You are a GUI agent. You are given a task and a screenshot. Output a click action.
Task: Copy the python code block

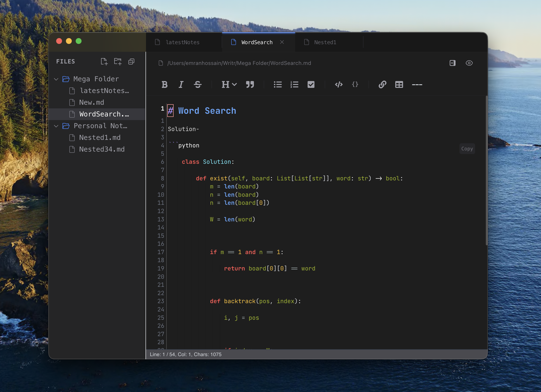click(x=467, y=149)
